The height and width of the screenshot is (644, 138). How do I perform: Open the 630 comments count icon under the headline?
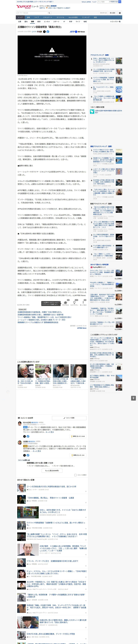pyautogui.click(x=34, y=32)
